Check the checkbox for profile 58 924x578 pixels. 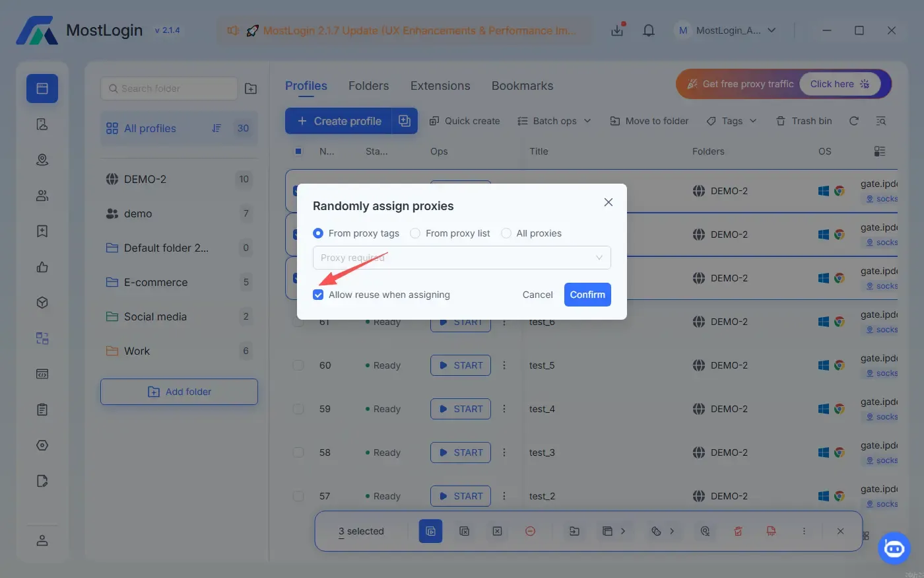pos(298,452)
